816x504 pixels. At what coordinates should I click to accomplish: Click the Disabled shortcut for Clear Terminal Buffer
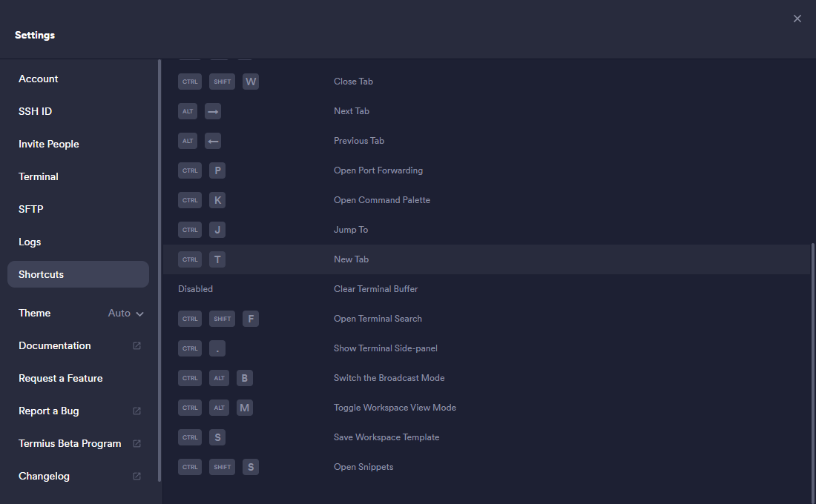click(196, 289)
